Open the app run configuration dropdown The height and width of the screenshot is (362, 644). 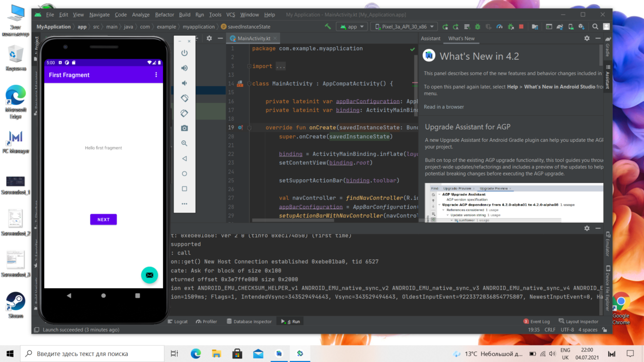click(x=352, y=27)
